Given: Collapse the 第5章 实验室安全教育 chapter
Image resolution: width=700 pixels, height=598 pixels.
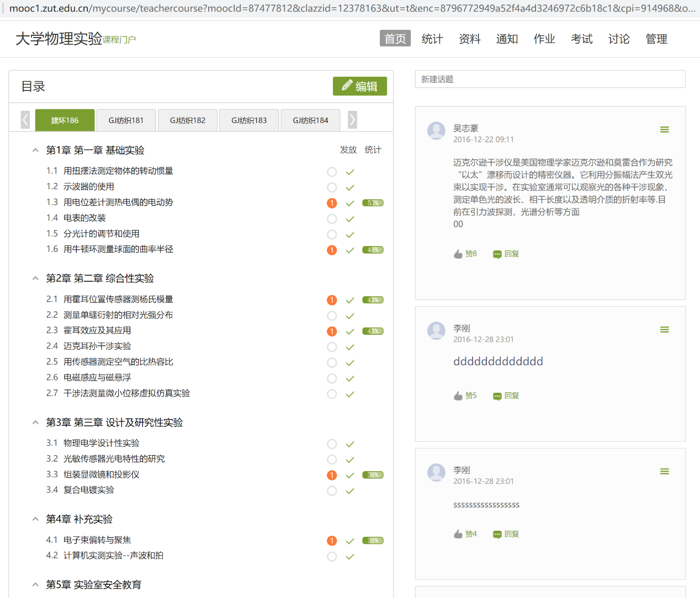Looking at the screenshot, I should 35,584.
